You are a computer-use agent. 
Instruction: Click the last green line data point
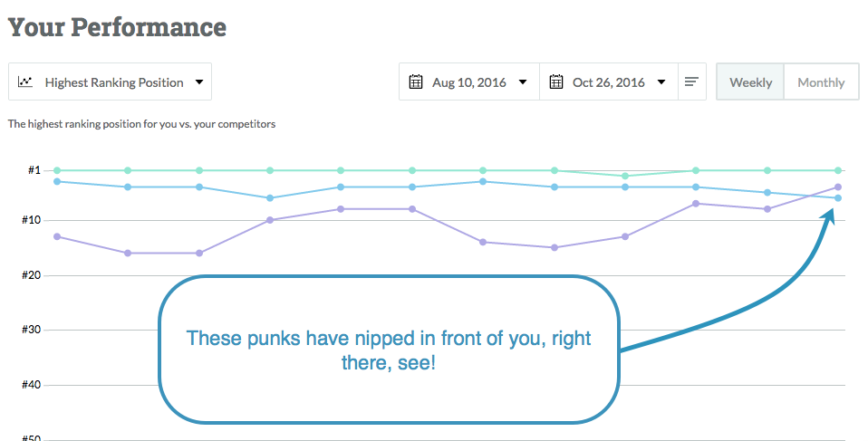pyautogui.click(x=838, y=170)
